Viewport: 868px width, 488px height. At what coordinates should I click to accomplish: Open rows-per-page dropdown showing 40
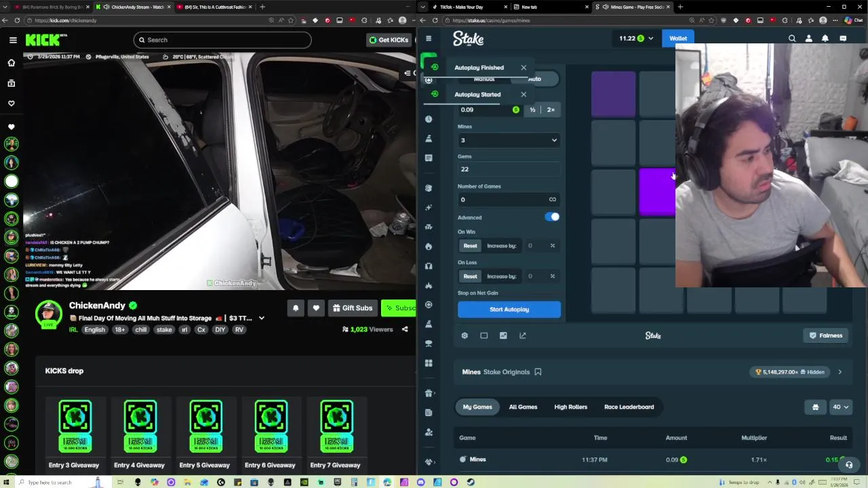point(841,407)
